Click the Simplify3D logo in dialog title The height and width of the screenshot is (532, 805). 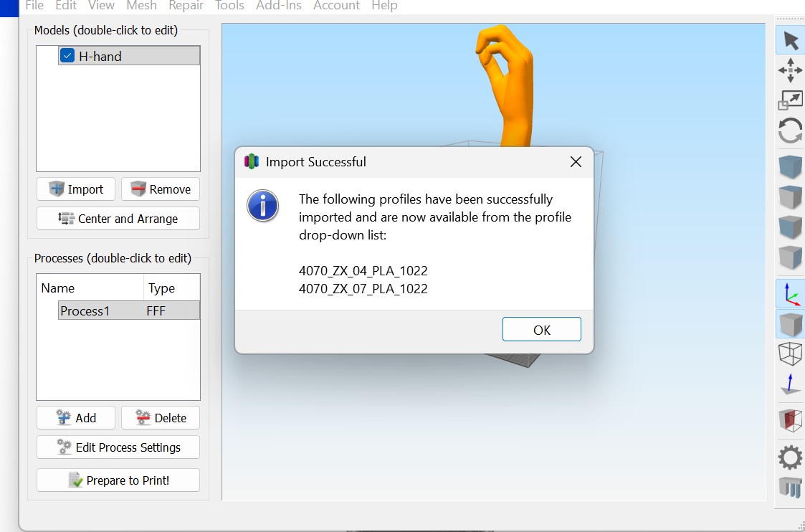[252, 162]
